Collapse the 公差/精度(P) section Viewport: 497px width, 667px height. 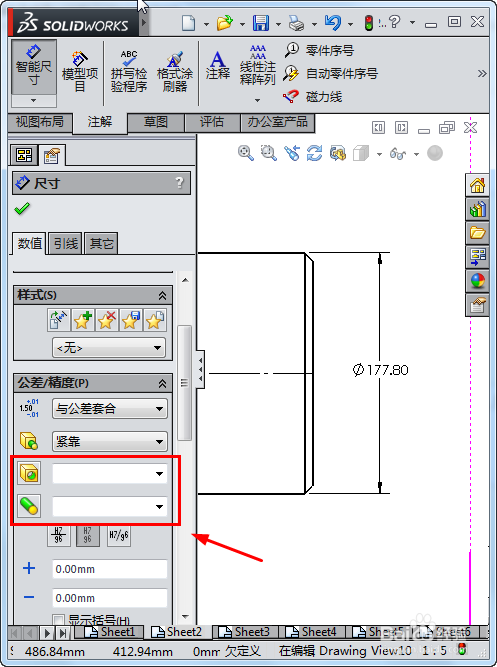pos(162,384)
